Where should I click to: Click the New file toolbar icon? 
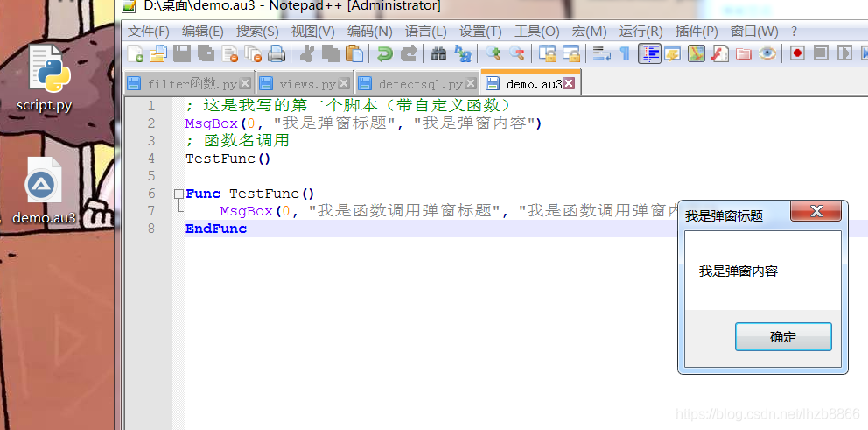coord(136,53)
